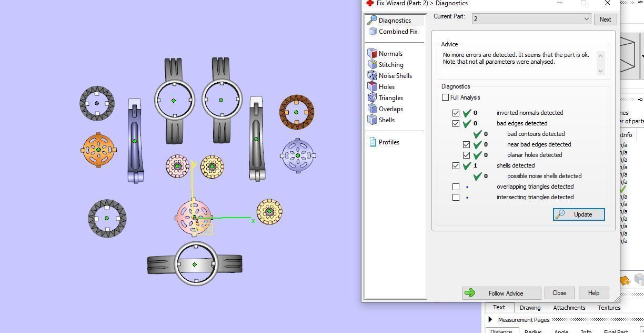644x333 pixels.
Task: Toggle the Full Analysis checkbox
Action: [x=446, y=97]
